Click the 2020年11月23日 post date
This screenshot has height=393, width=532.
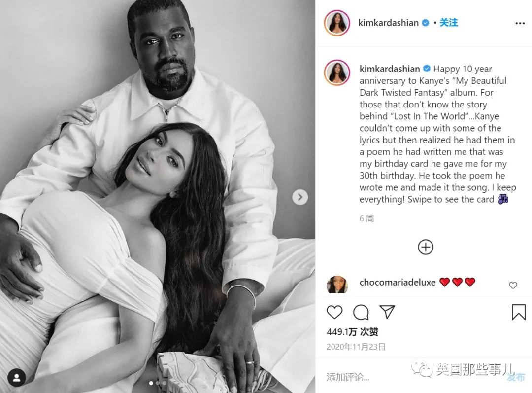(x=356, y=347)
